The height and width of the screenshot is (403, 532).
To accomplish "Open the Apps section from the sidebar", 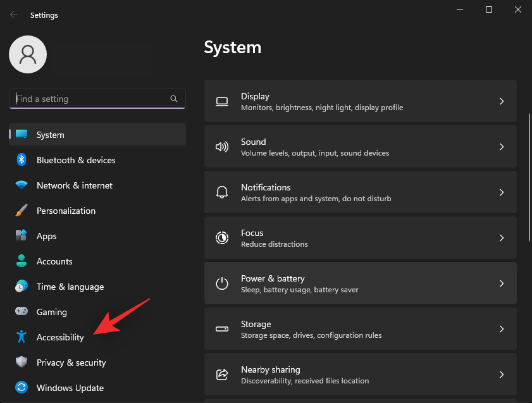I will click(47, 236).
